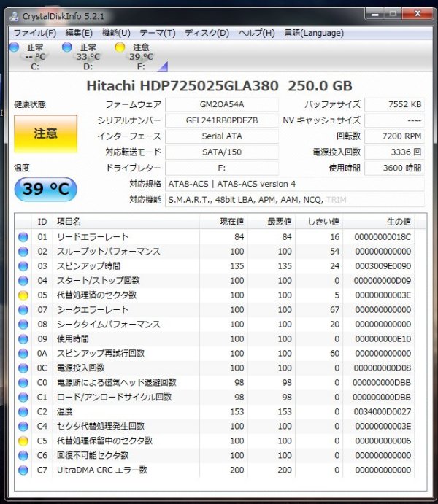Click blue status dot for 電源投入回数 row 0C
438x504 pixels.
click(23, 368)
